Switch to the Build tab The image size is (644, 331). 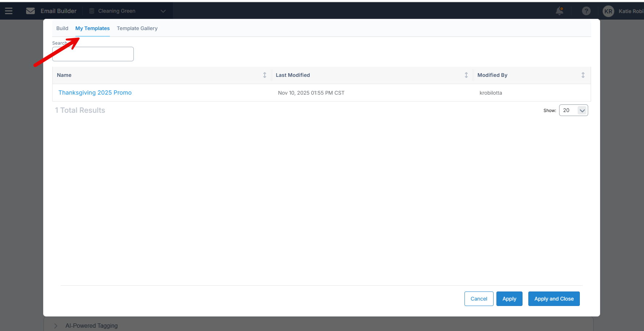(x=62, y=28)
